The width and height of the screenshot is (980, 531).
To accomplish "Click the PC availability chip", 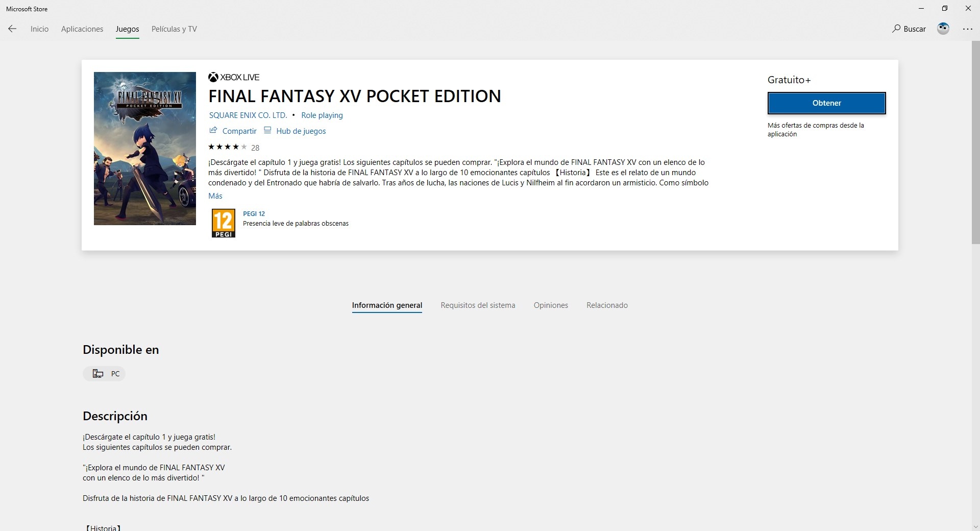I will pos(105,374).
